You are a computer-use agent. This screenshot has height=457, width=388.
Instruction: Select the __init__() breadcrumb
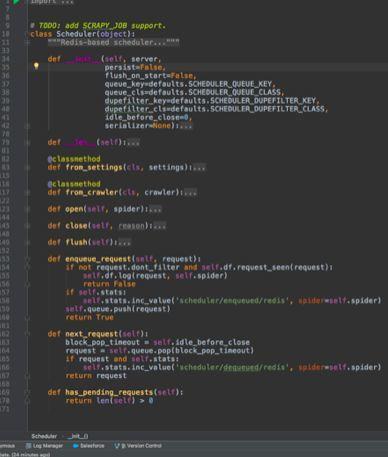coord(78,436)
